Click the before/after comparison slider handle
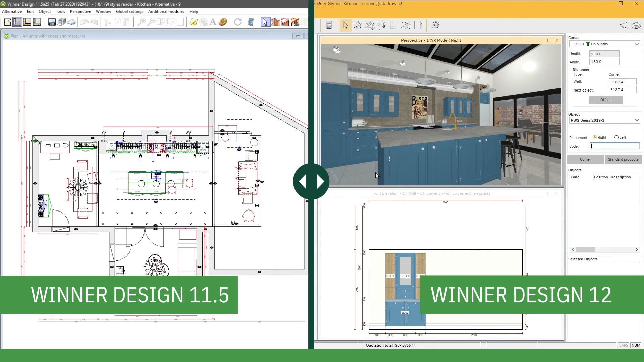Viewport: 644px width, 362px height. pyautogui.click(x=311, y=181)
